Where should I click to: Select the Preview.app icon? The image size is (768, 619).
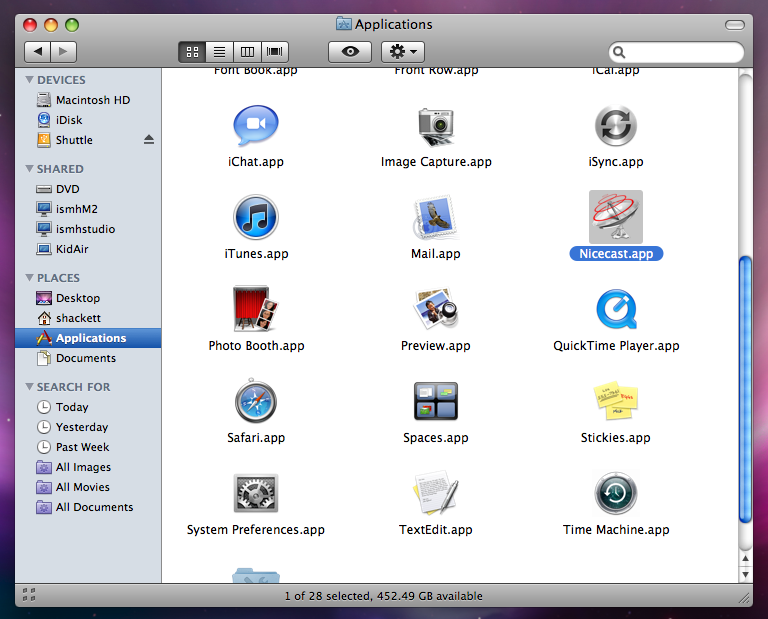[436, 309]
